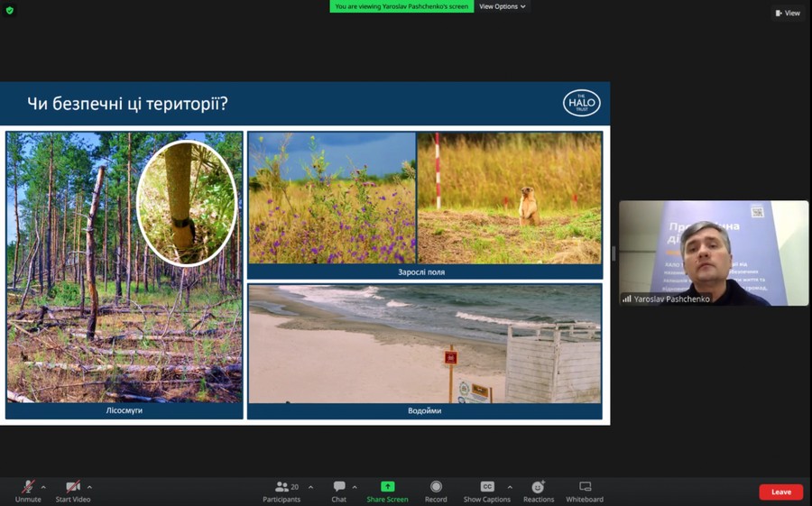Start recording with the Record button
812x506 pixels.
436,491
